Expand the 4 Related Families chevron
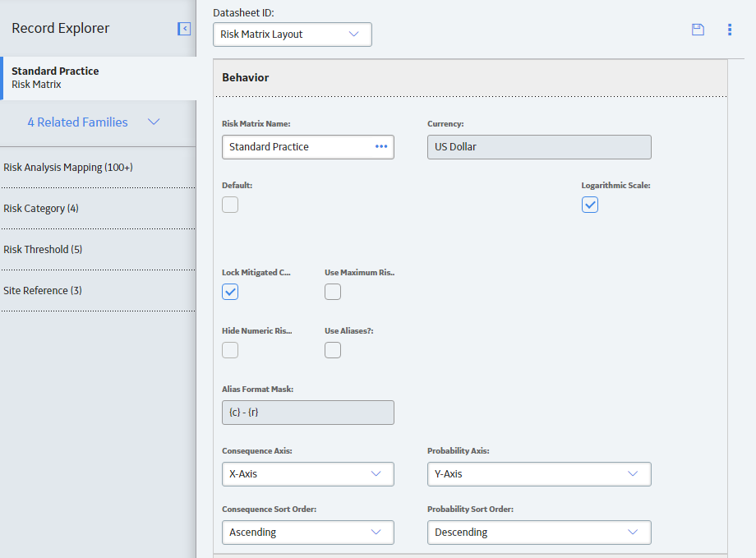756x558 pixels. tap(154, 122)
